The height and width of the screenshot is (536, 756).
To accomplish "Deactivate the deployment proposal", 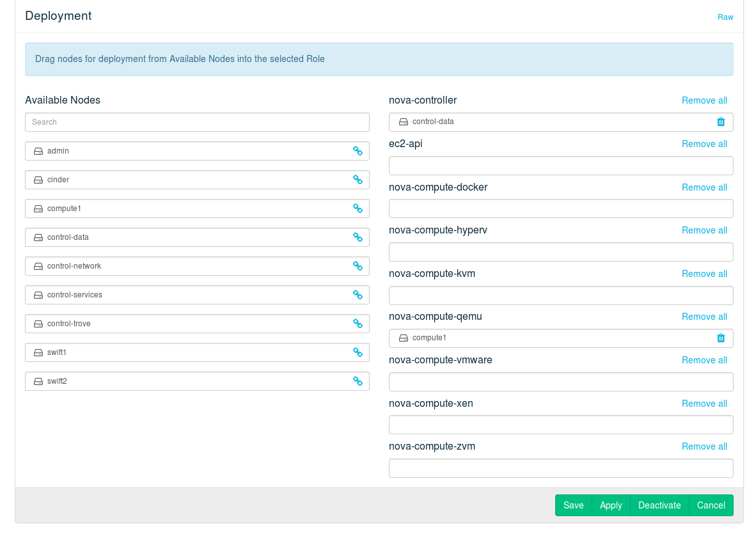I will [x=659, y=505].
